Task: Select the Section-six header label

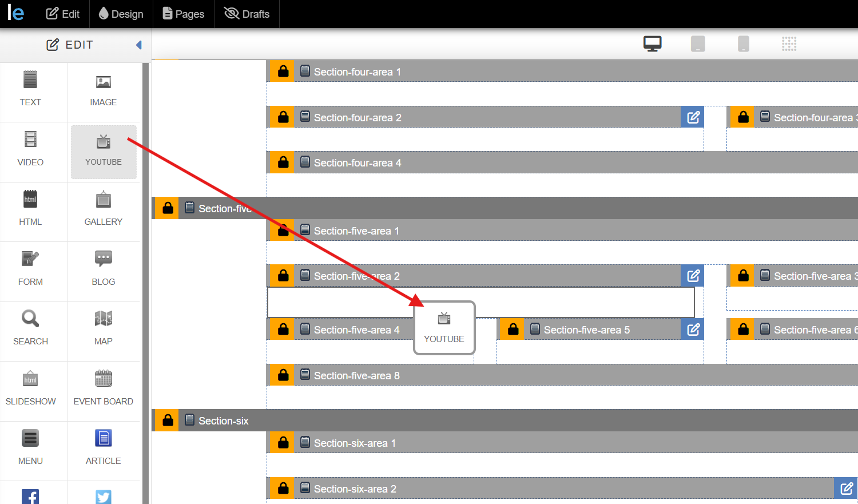Action: point(224,421)
